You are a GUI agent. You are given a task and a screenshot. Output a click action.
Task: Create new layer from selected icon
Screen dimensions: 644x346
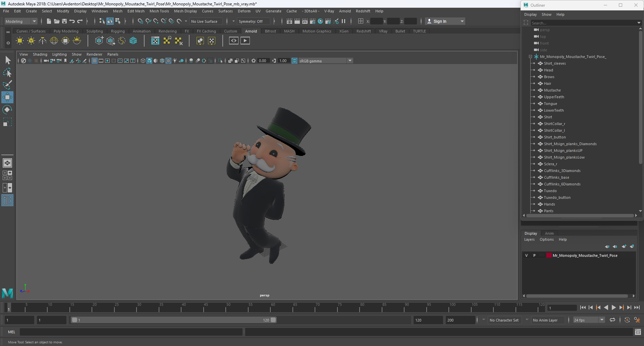[632, 246]
